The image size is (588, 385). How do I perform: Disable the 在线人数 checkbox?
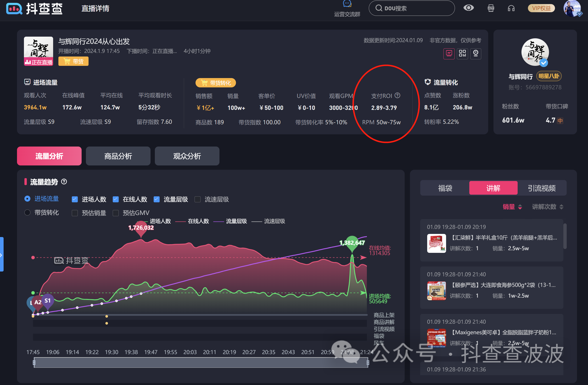point(115,199)
